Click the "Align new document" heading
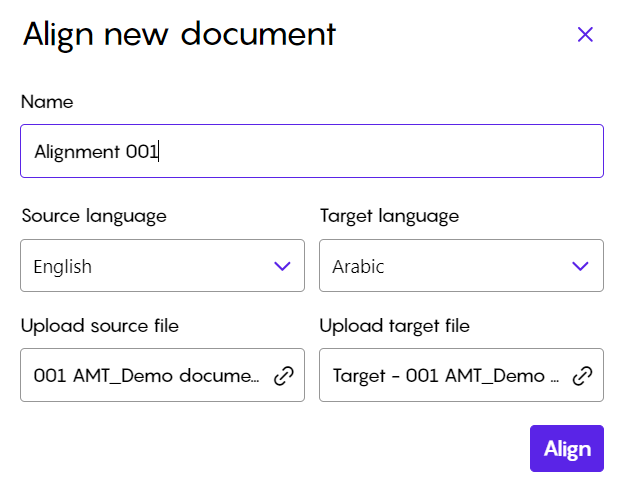620x486 pixels. (179, 36)
